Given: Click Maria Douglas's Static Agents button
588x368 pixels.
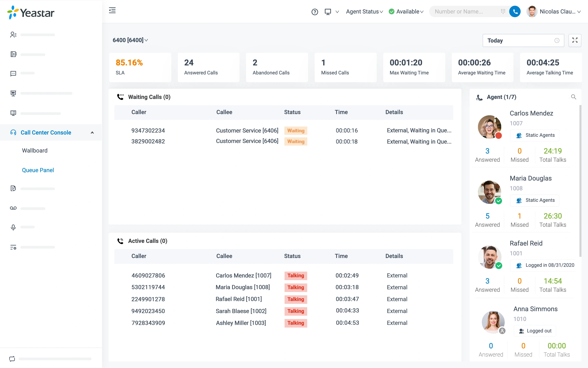Looking at the screenshot, I should pos(535,200).
